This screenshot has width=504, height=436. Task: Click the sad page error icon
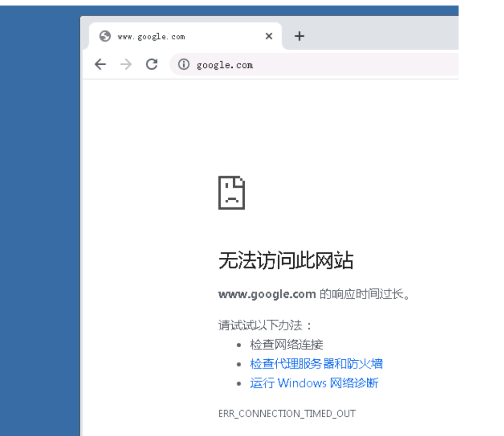click(x=231, y=193)
